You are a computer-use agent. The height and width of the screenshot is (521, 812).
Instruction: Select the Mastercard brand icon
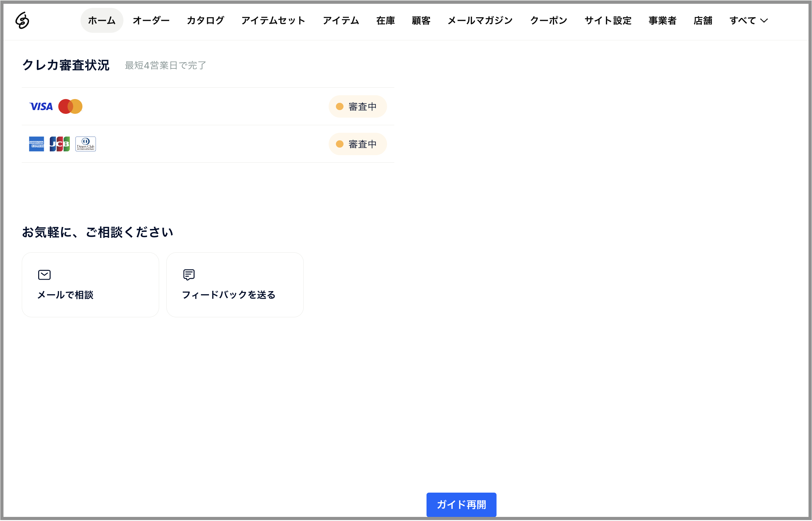point(71,106)
